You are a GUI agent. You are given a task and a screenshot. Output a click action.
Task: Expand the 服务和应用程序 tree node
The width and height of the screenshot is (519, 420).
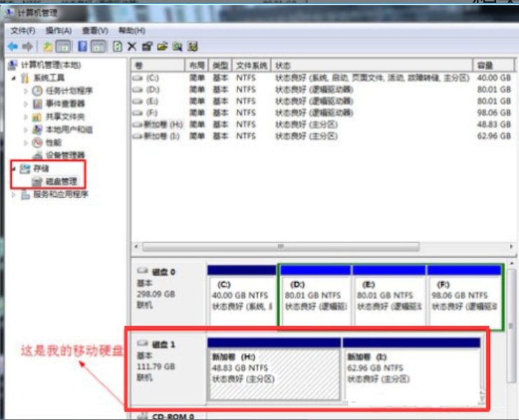[13, 195]
